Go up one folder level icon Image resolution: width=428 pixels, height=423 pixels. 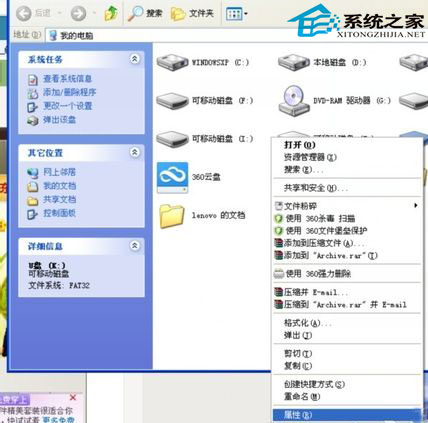point(111,14)
